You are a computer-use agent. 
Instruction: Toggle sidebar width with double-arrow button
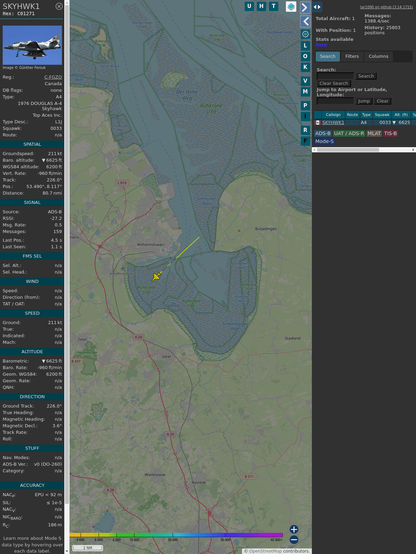317,7
